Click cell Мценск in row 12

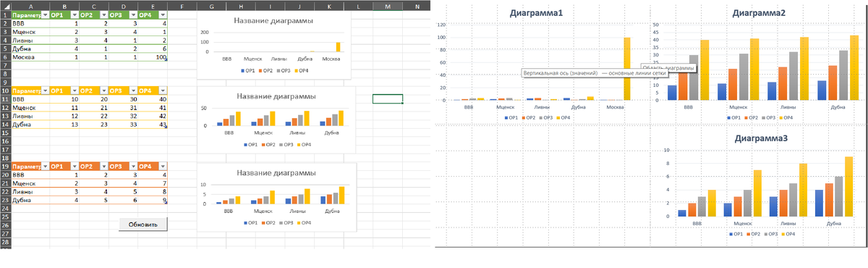click(30, 107)
